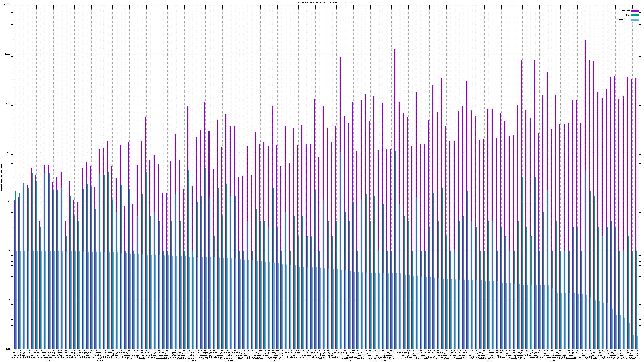Click the 1000 y-axis tick label
Viewport: 644px width, 362px height.
(8, 103)
